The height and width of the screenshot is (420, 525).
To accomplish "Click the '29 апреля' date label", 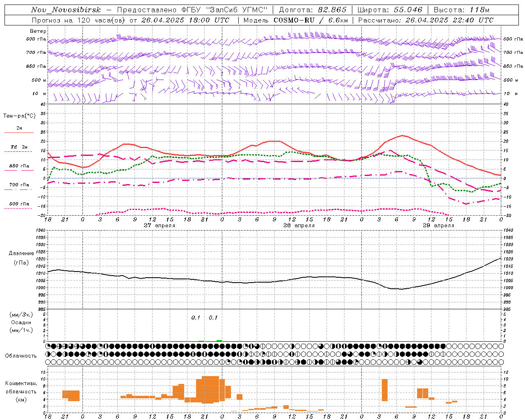I will click(x=438, y=226).
